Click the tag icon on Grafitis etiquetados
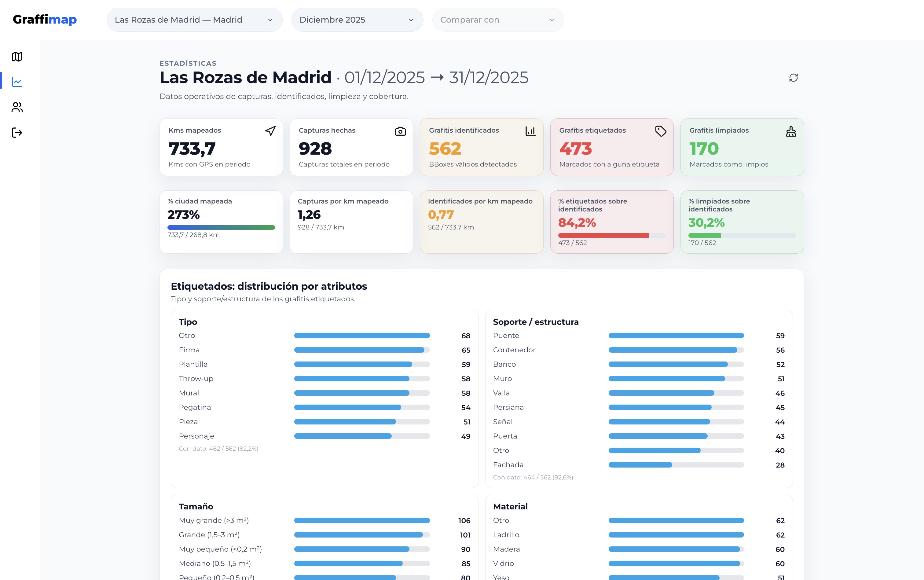Screen dimensions: 924x580 (x=661, y=131)
